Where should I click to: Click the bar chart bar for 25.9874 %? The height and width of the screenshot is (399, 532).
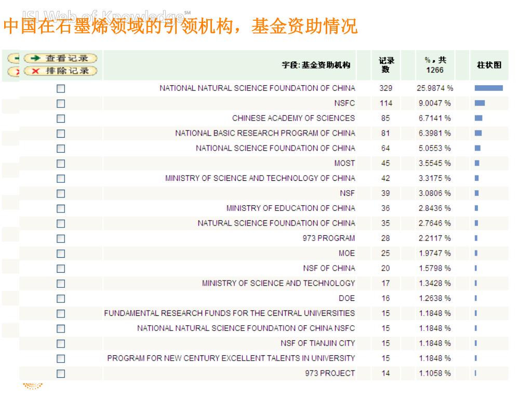coord(488,88)
